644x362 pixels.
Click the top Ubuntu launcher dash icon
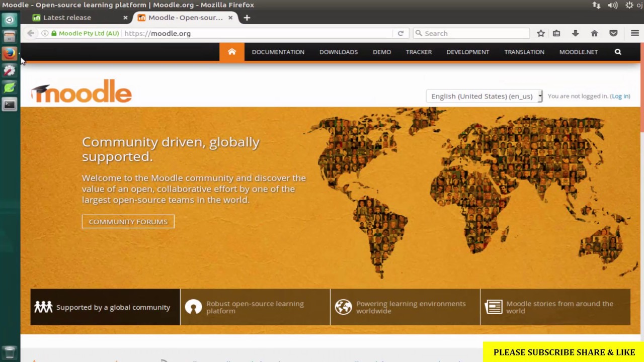[x=9, y=20]
